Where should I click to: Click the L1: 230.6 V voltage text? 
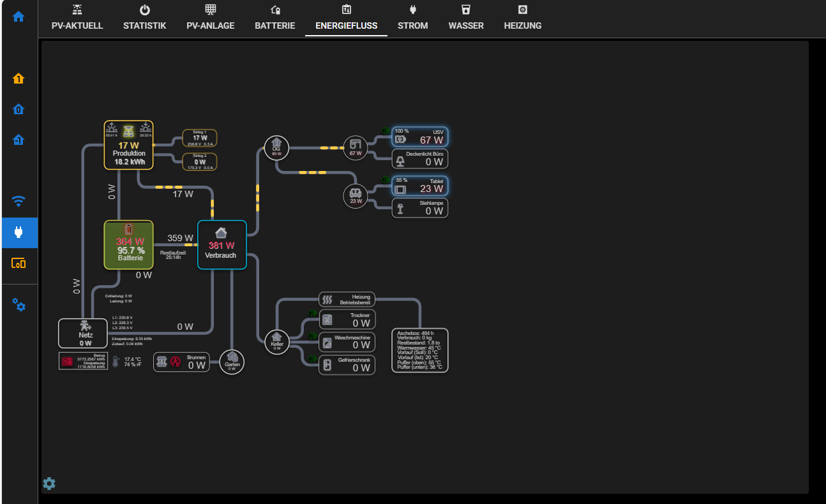pyautogui.click(x=122, y=318)
